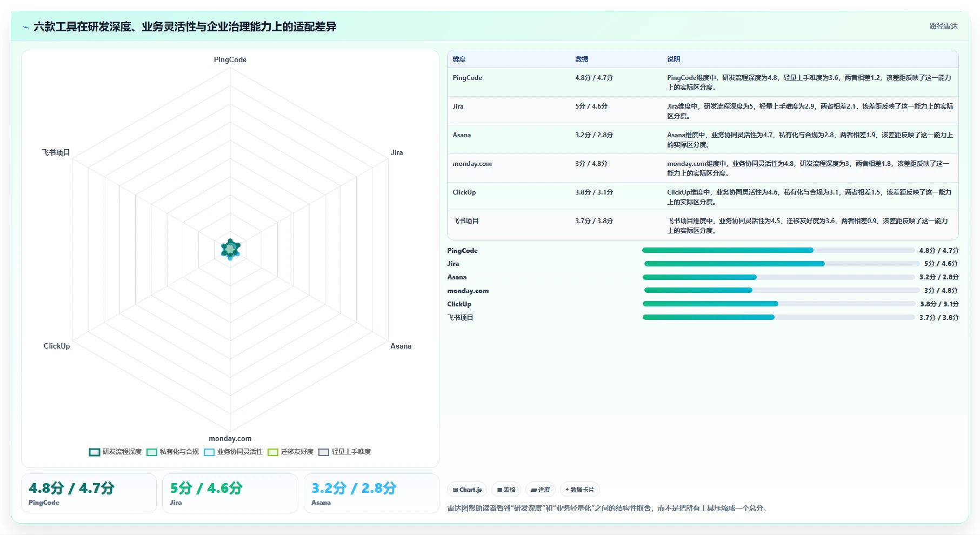Viewport: 980px width, 535px height.
Task: Click the 进度 tag
Action: pos(541,490)
